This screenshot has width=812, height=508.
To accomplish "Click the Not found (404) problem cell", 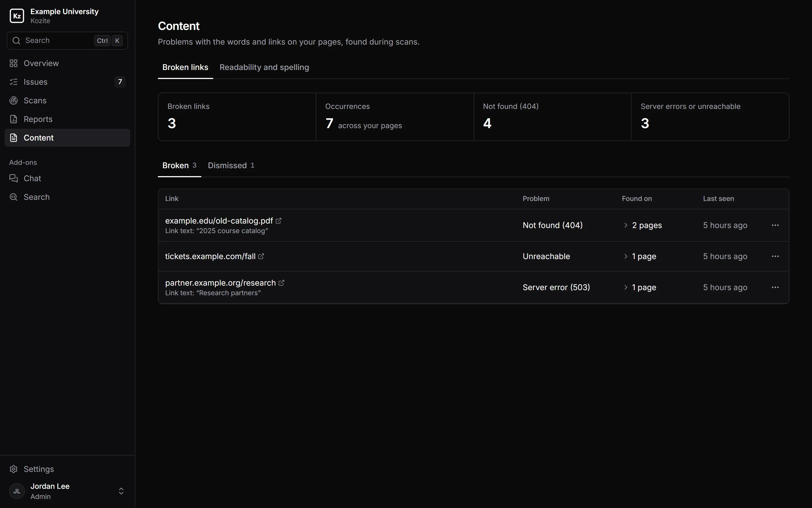I will coord(553,225).
